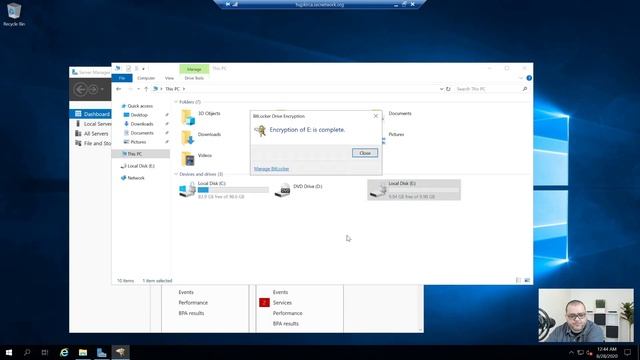Open BPA results in right tile
This screenshot has width=640, height=360.
click(x=286, y=324)
